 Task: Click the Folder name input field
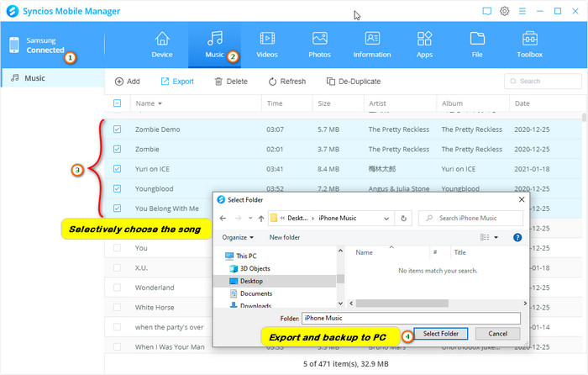point(411,318)
